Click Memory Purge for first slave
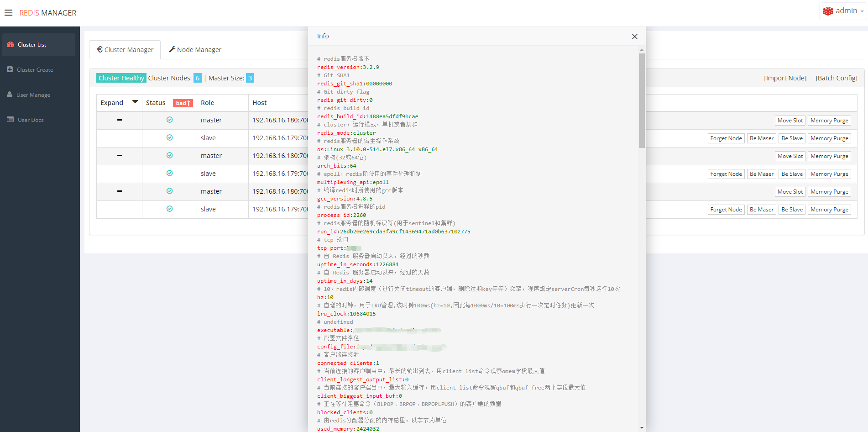868x432 pixels. (829, 138)
